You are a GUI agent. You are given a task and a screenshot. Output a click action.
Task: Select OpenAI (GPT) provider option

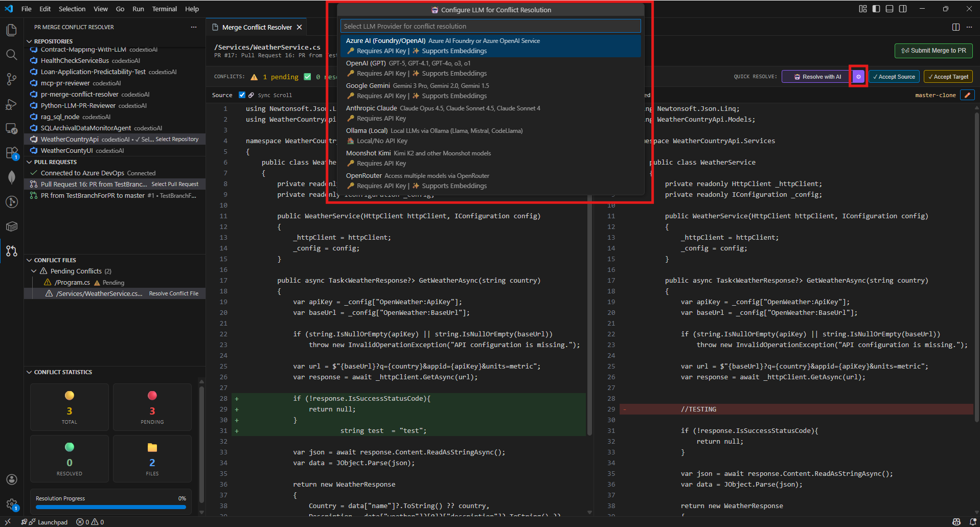point(490,68)
